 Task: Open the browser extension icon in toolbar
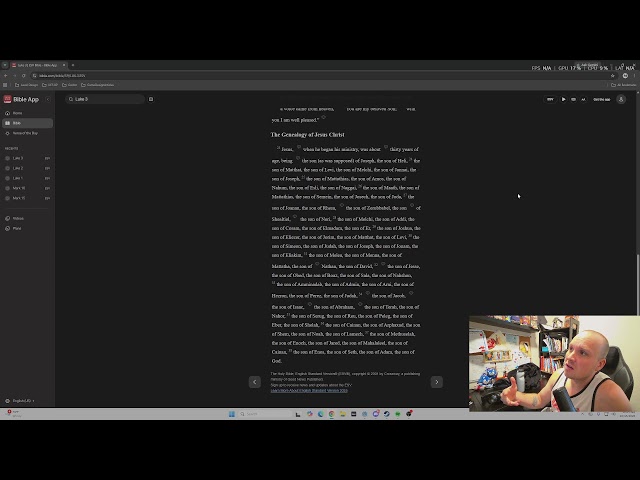pyautogui.click(x=625, y=76)
